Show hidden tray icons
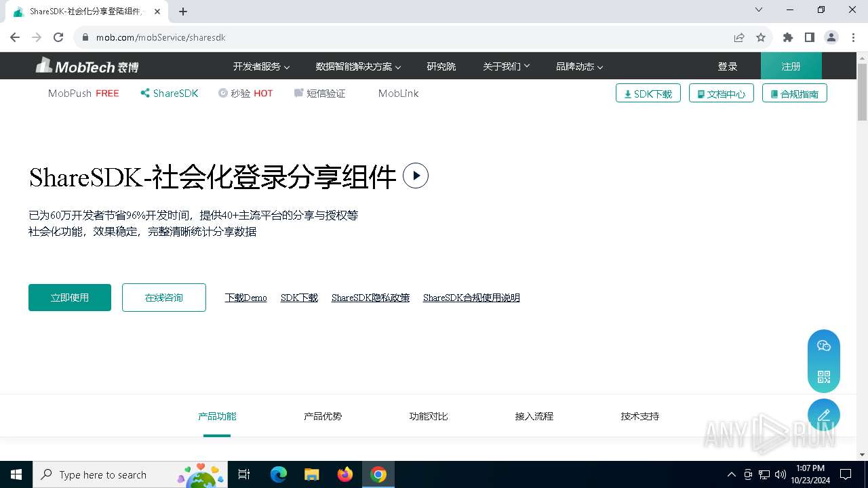The width and height of the screenshot is (868, 488). (x=731, y=474)
